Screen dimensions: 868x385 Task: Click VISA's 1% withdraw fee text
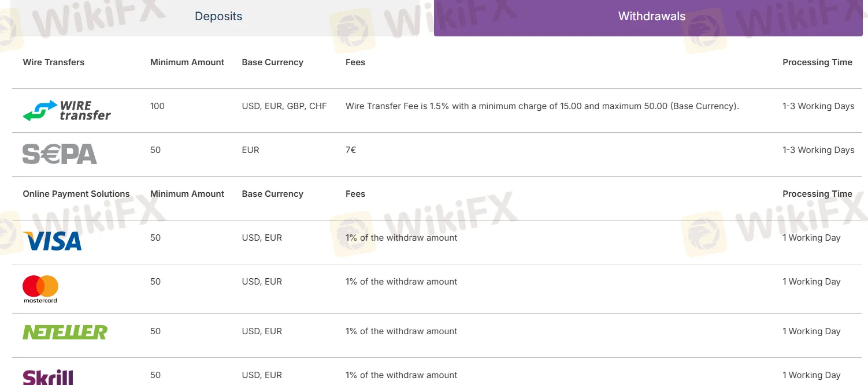pyautogui.click(x=401, y=238)
